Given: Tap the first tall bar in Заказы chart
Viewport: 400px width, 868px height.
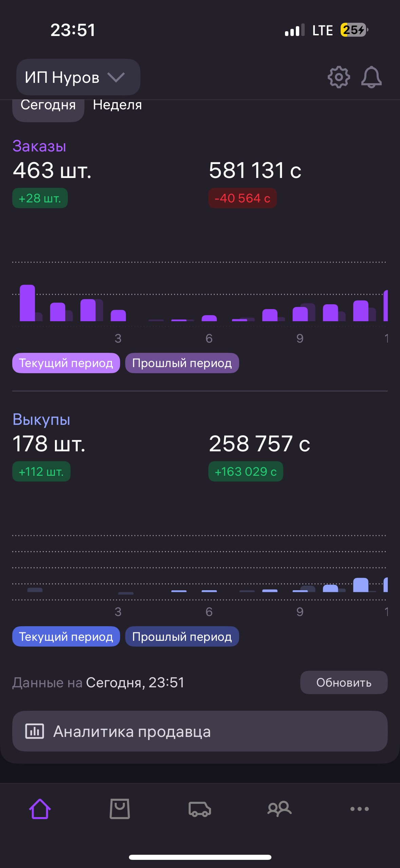Looking at the screenshot, I should coord(27,303).
